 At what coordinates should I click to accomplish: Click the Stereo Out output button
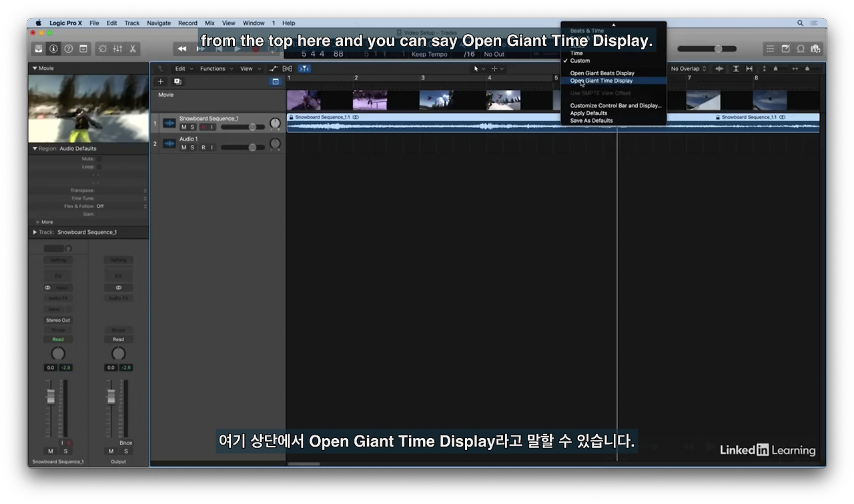58,320
